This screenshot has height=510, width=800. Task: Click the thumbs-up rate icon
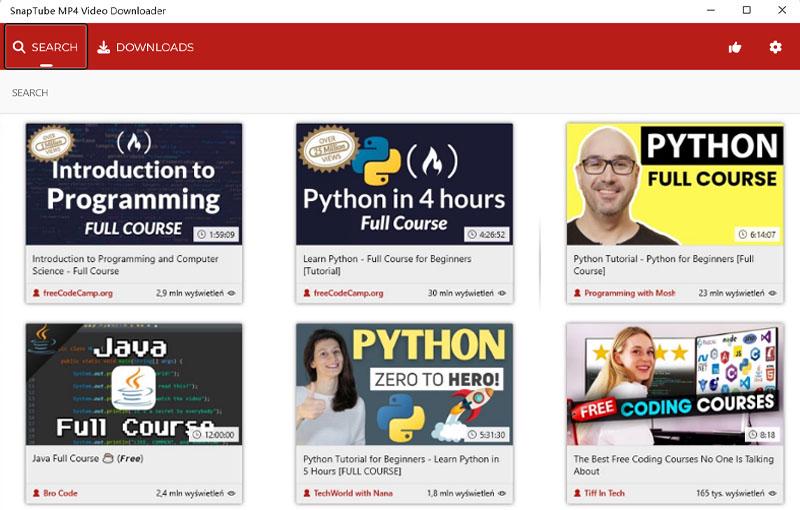pos(735,47)
